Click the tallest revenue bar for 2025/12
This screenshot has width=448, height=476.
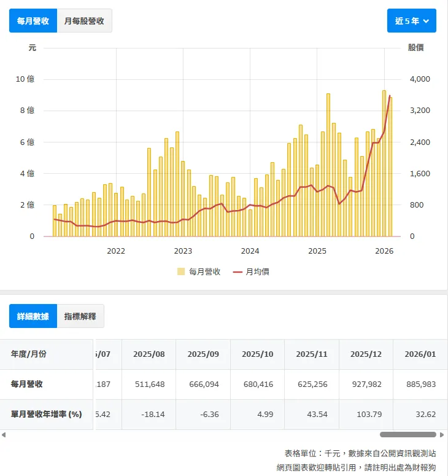(384, 163)
